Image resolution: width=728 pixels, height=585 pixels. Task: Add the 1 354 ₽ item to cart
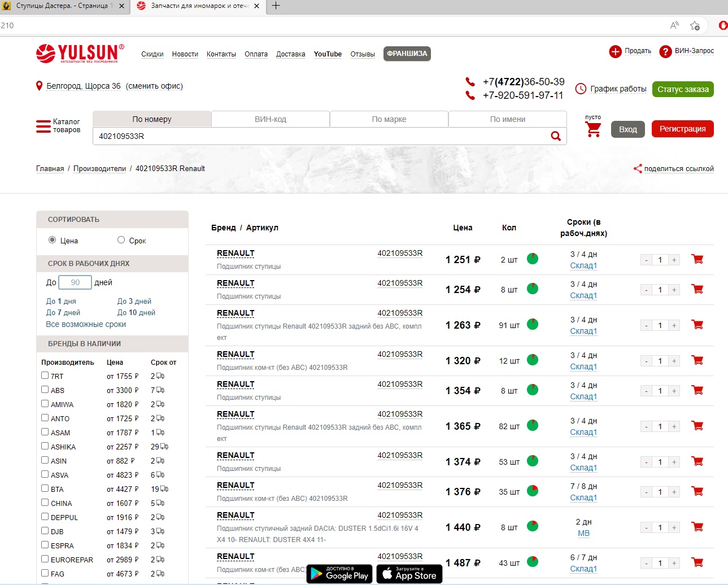pos(698,390)
